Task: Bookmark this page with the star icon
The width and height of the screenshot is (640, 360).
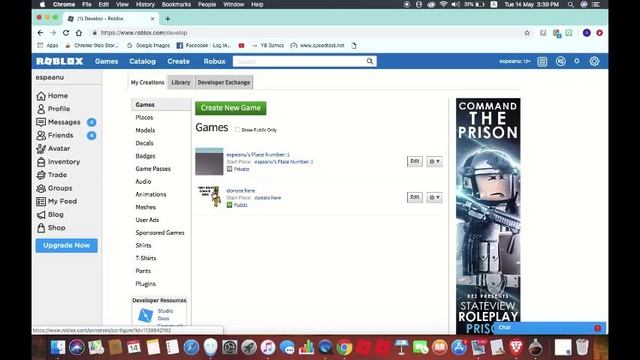Action: 527,33
